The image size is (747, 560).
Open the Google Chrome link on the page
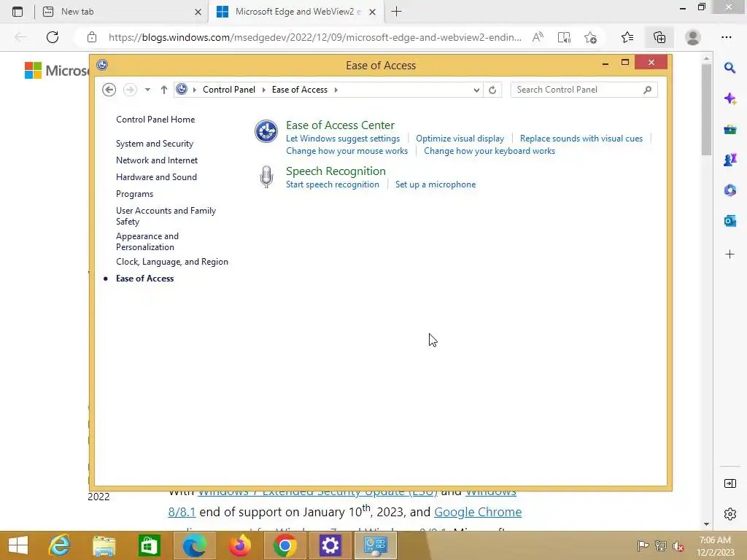(x=478, y=512)
